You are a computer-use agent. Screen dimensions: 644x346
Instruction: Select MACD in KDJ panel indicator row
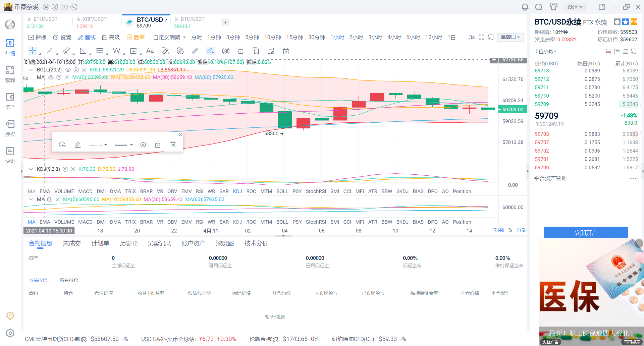tap(85, 191)
